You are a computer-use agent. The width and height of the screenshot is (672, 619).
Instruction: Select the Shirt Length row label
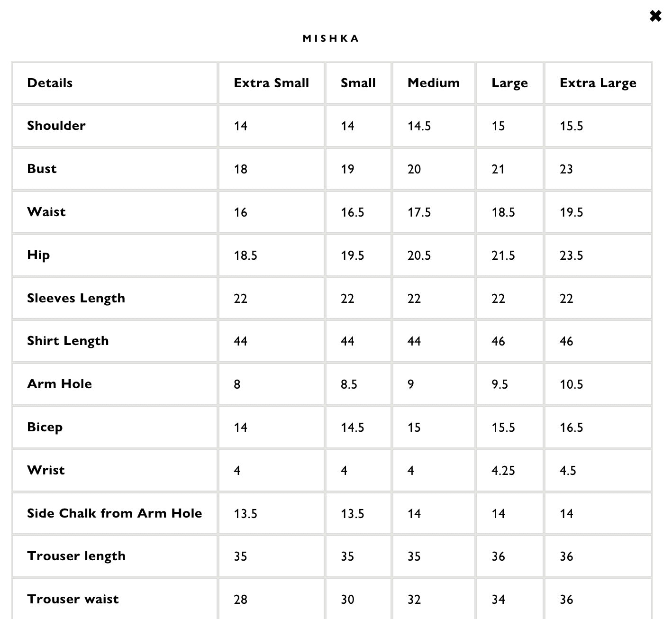pyautogui.click(x=68, y=341)
